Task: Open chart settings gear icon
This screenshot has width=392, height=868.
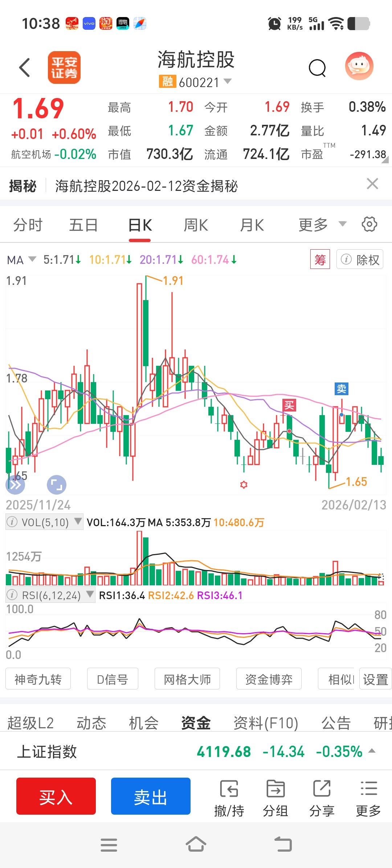Action: pyautogui.click(x=369, y=224)
